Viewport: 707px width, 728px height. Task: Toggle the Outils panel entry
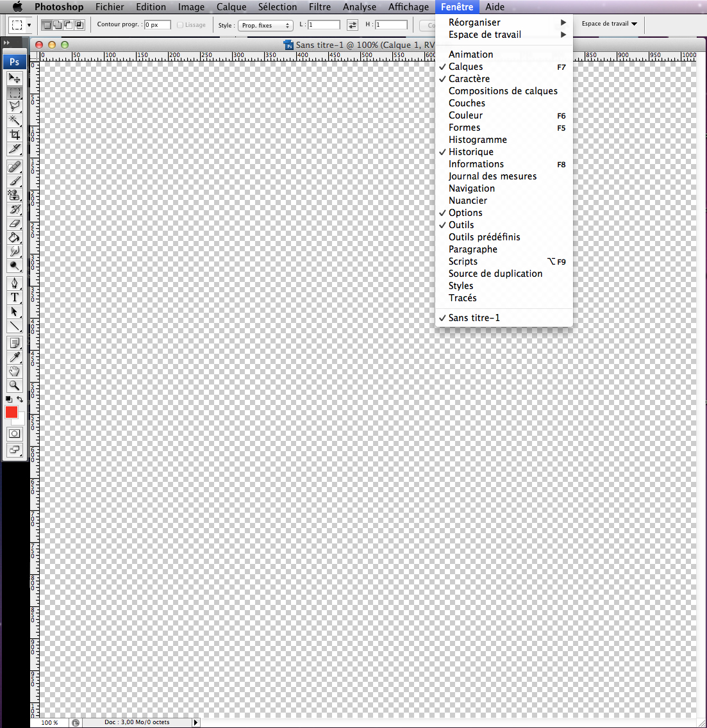coord(504,225)
